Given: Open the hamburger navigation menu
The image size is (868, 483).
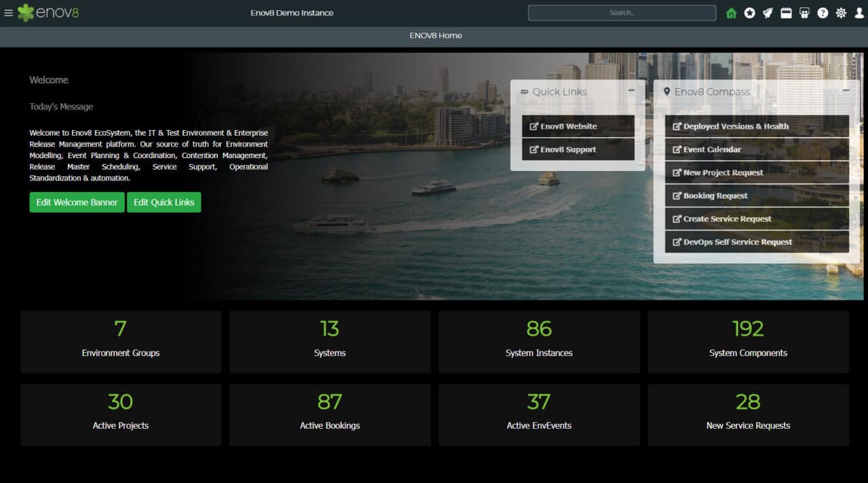Looking at the screenshot, I should point(9,12).
